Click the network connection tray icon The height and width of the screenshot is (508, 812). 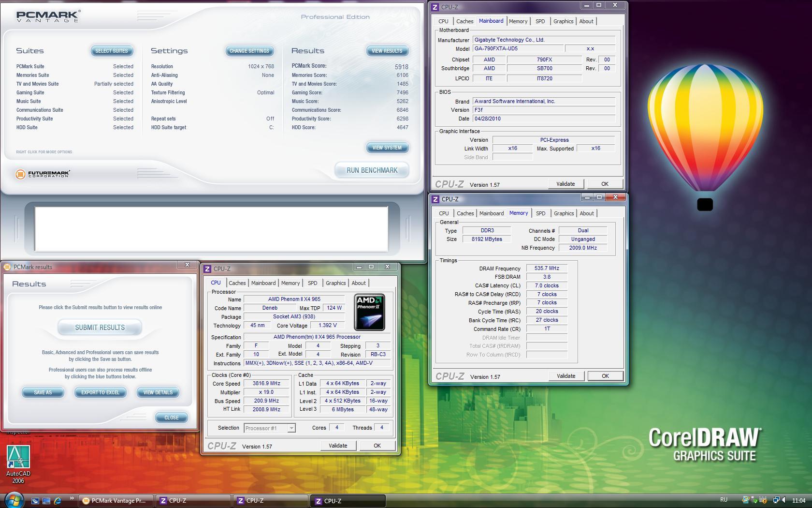[x=776, y=500]
